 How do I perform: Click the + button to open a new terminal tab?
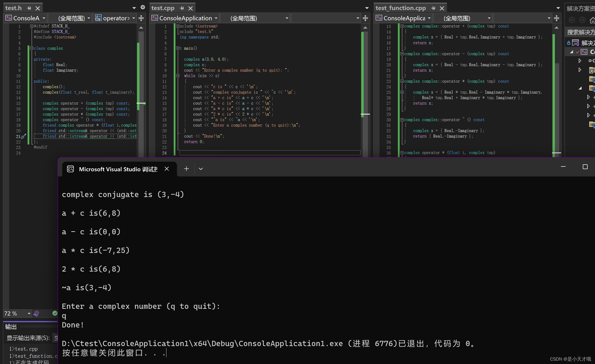tap(186, 169)
